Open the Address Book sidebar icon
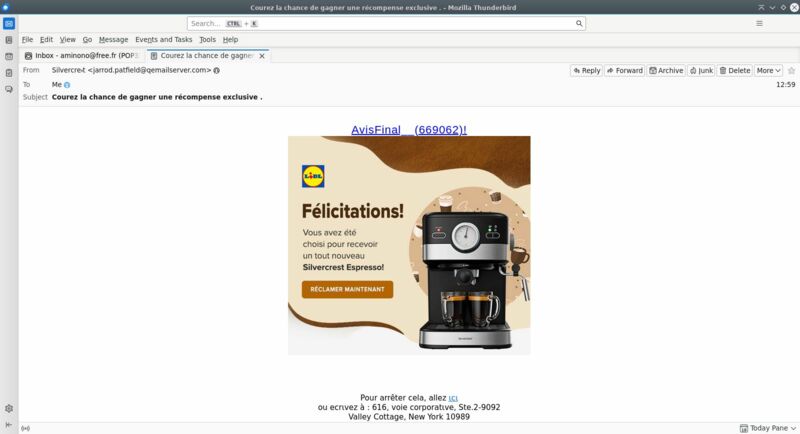The height and width of the screenshot is (434, 800). (9, 40)
